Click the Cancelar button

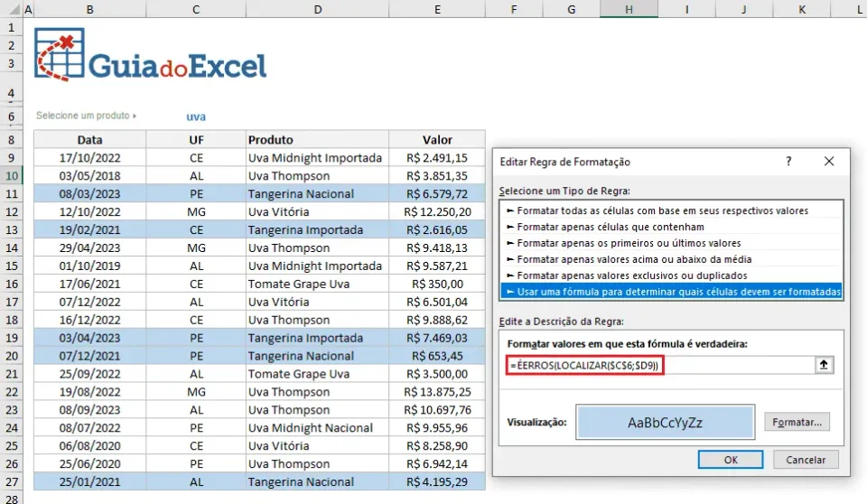(x=806, y=460)
